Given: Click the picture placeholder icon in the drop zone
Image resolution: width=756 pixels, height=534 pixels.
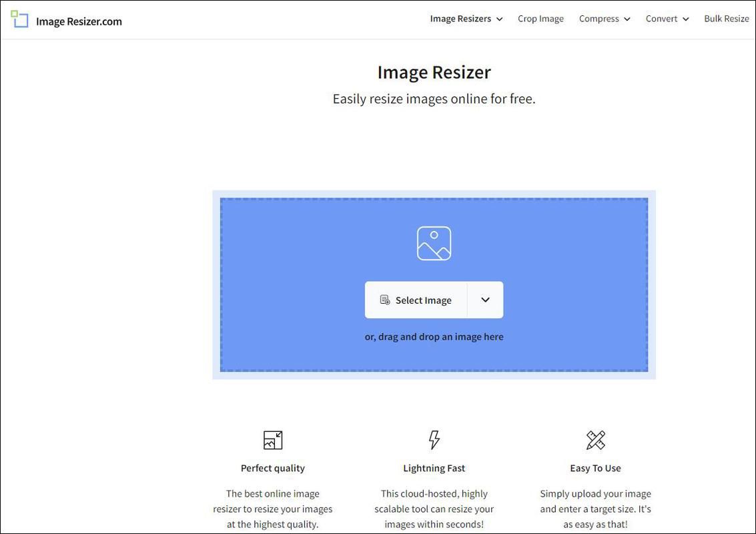Looking at the screenshot, I should pos(434,243).
